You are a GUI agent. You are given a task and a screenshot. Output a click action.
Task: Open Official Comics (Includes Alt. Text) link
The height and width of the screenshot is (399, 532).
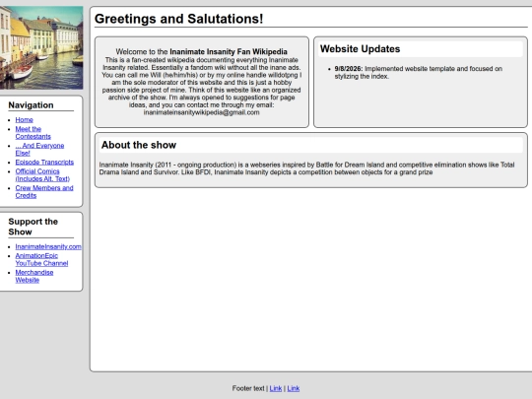pyautogui.click(x=42, y=175)
